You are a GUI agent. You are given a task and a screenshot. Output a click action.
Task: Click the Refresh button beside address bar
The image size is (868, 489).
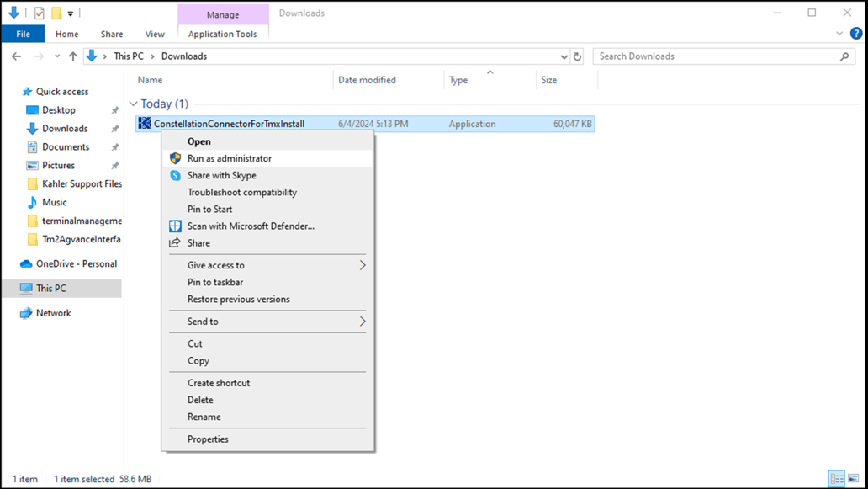577,56
